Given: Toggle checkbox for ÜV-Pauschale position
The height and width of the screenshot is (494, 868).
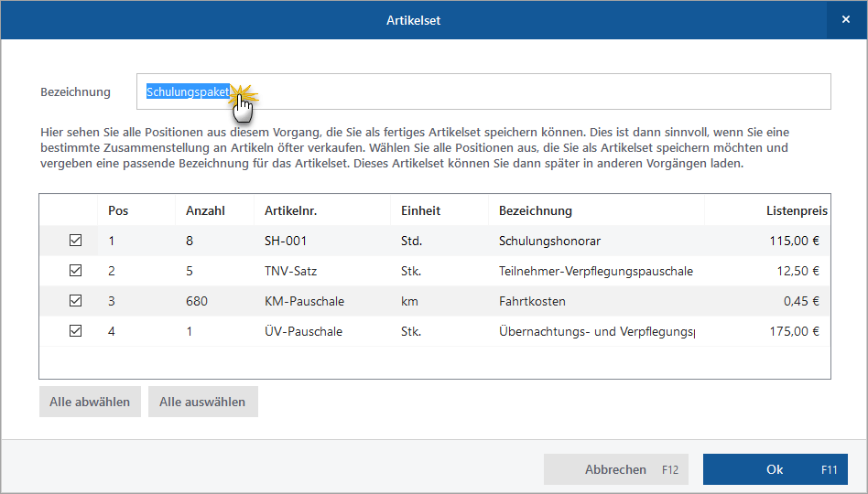Looking at the screenshot, I should point(76,331).
